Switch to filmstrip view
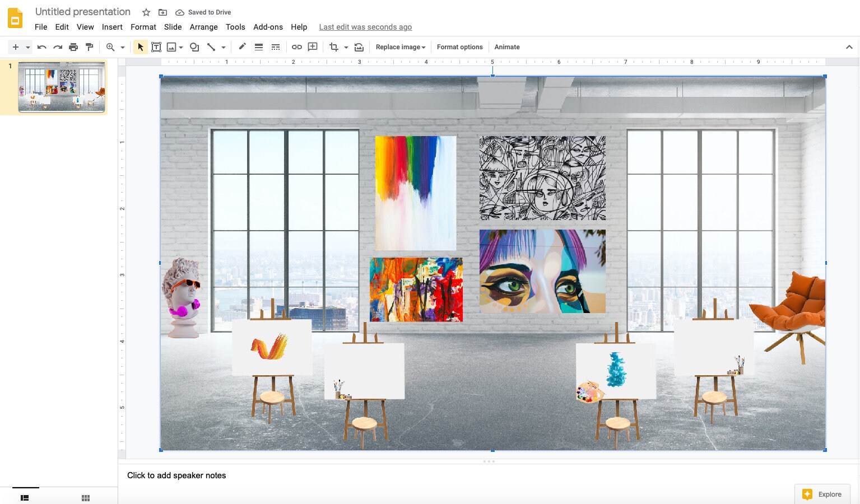This screenshot has height=504, width=860. coord(24,497)
